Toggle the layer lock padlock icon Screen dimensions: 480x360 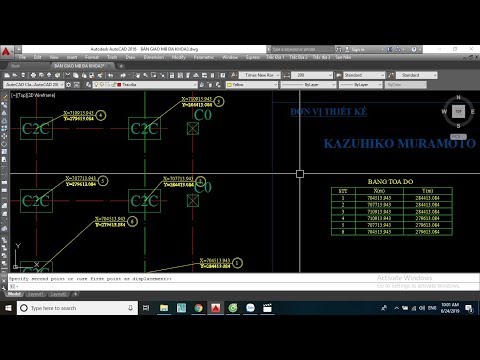pos(114,85)
